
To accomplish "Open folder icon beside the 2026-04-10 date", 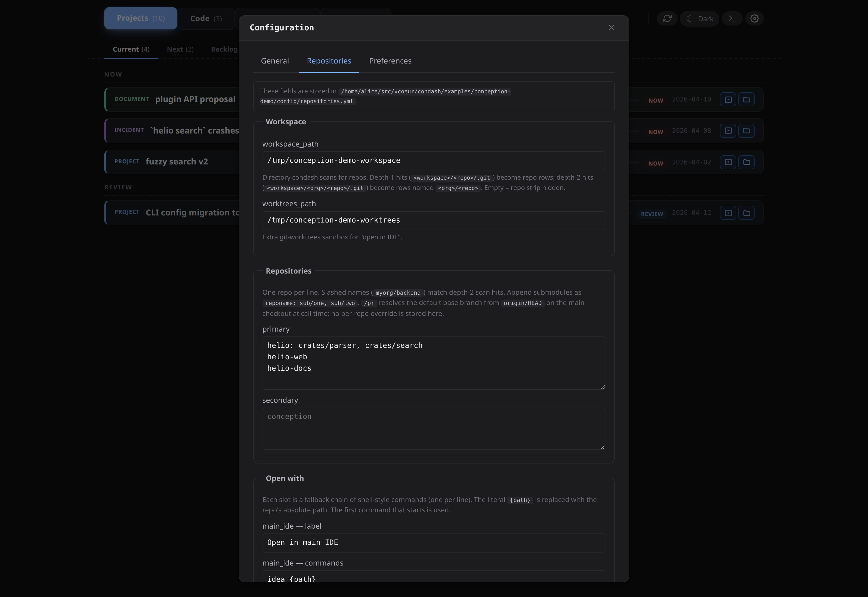I will (x=746, y=100).
